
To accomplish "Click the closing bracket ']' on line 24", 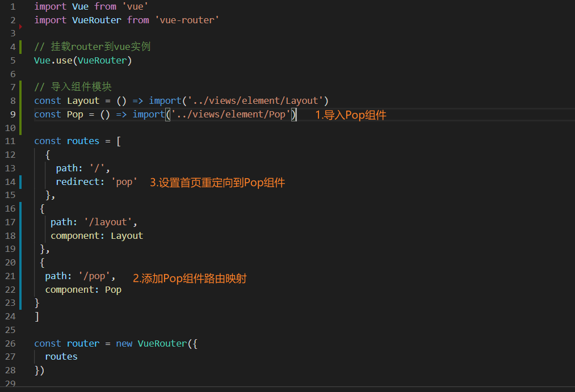I will click(x=37, y=316).
